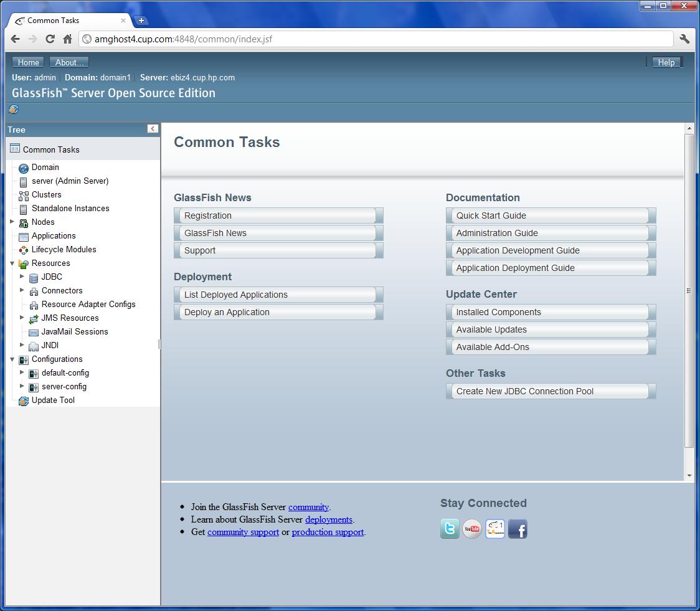Select the JDBC database icon
This screenshot has width=700, height=611.
[x=33, y=277]
